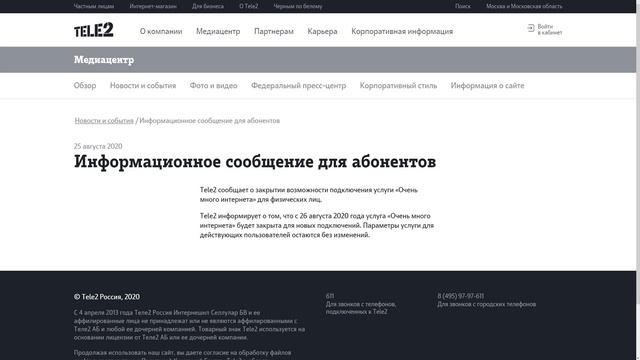Image resolution: width=640 pixels, height=360 pixels.
Task: Open the 'Для бизнеса' top link
Action: 208,6
